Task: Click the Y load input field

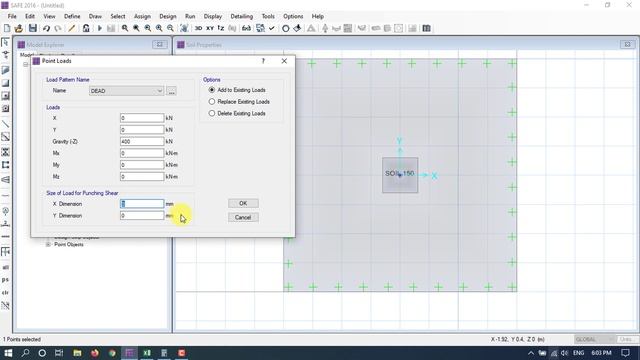Action: tap(142, 130)
